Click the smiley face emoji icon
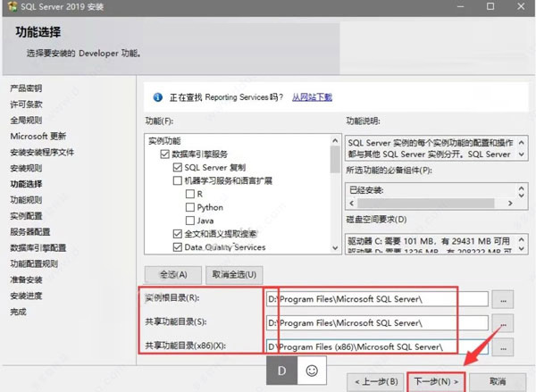This screenshot has height=392, width=536. [x=312, y=369]
